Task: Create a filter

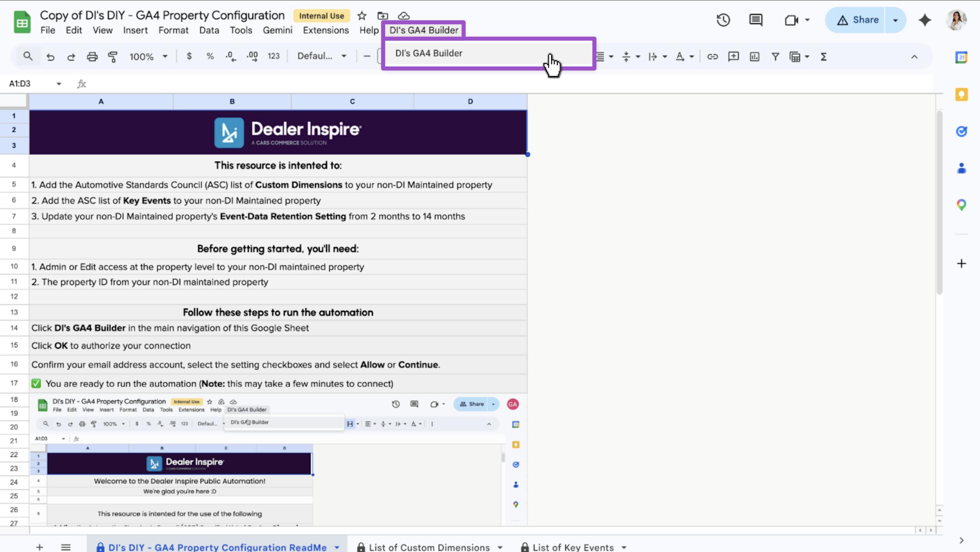Action: pyautogui.click(x=775, y=57)
